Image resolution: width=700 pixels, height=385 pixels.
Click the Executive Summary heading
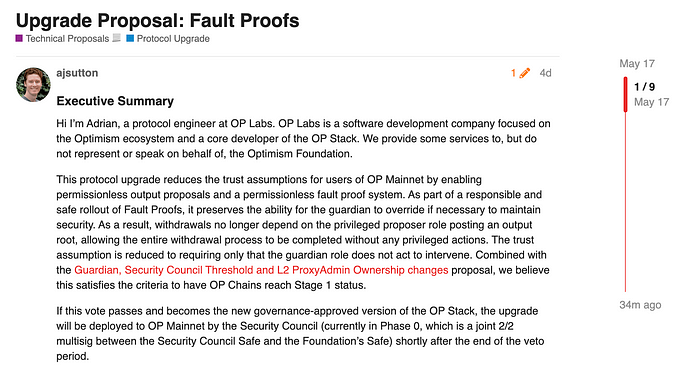click(x=115, y=101)
